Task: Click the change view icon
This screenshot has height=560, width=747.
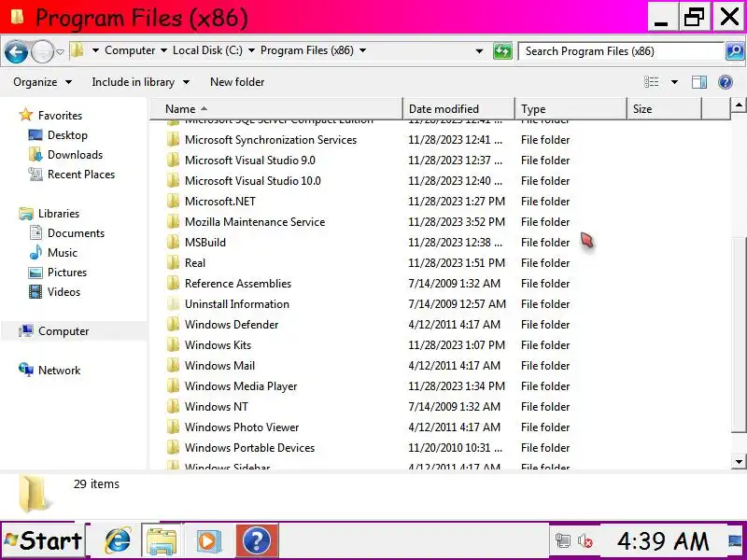Action: point(651,82)
